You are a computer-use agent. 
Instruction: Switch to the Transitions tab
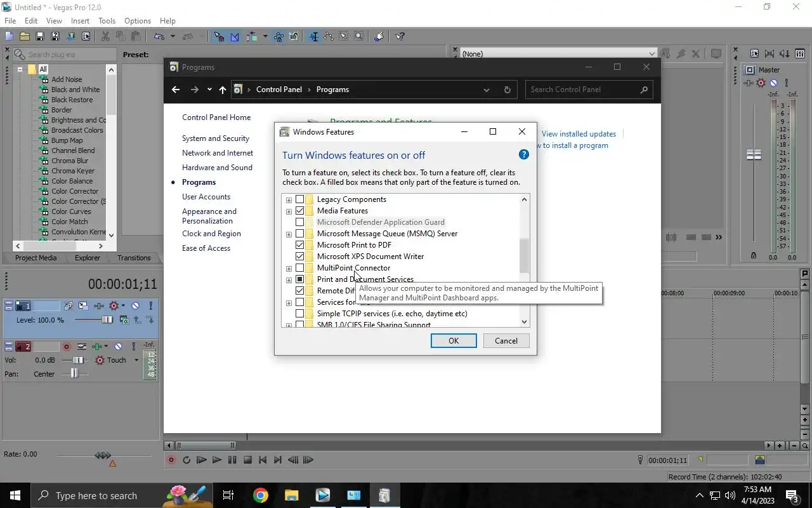click(x=134, y=258)
